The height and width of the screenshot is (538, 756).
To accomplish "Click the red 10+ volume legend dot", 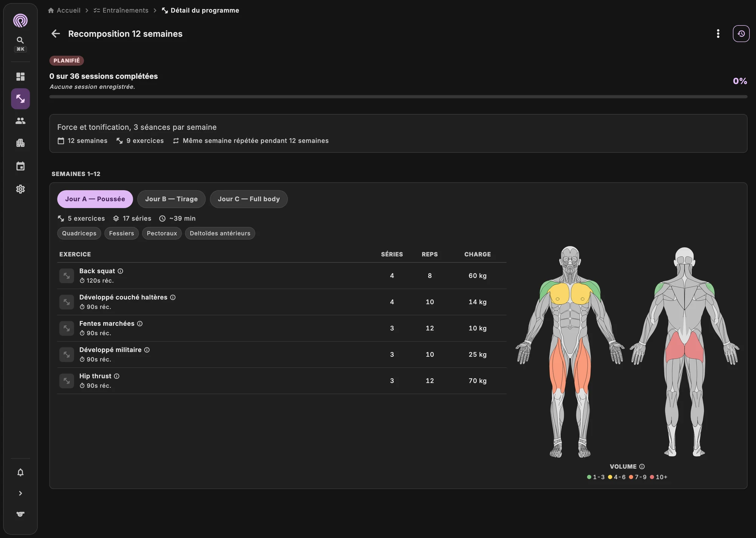I will pos(652,477).
